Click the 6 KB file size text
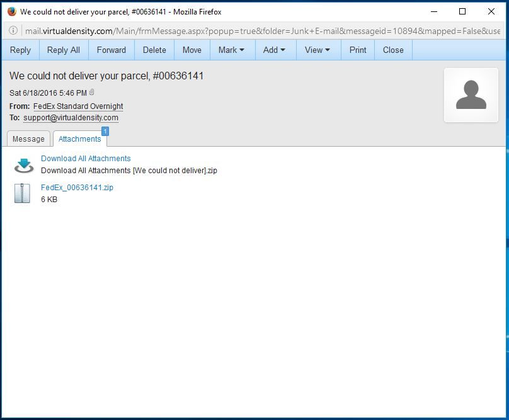Viewport: 509px width, 420px height. [x=49, y=199]
